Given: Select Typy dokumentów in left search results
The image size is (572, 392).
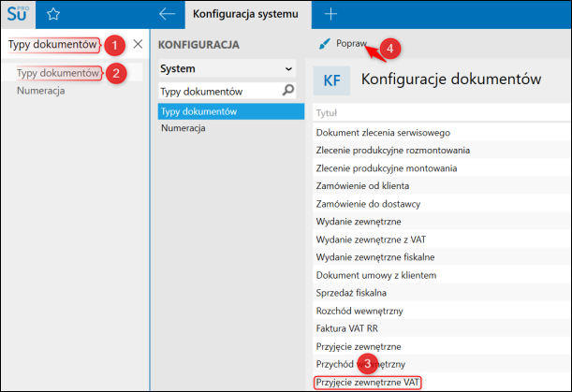Looking at the screenshot, I should coord(58,73).
